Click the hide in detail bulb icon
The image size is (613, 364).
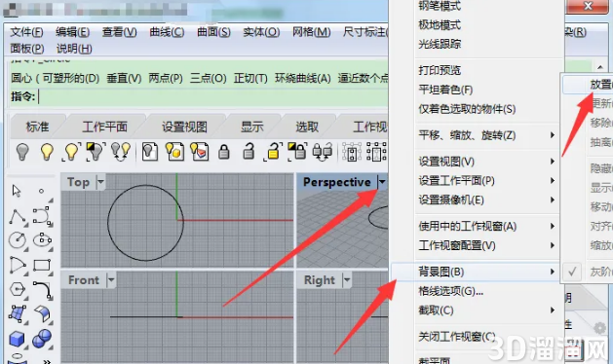click(150, 152)
